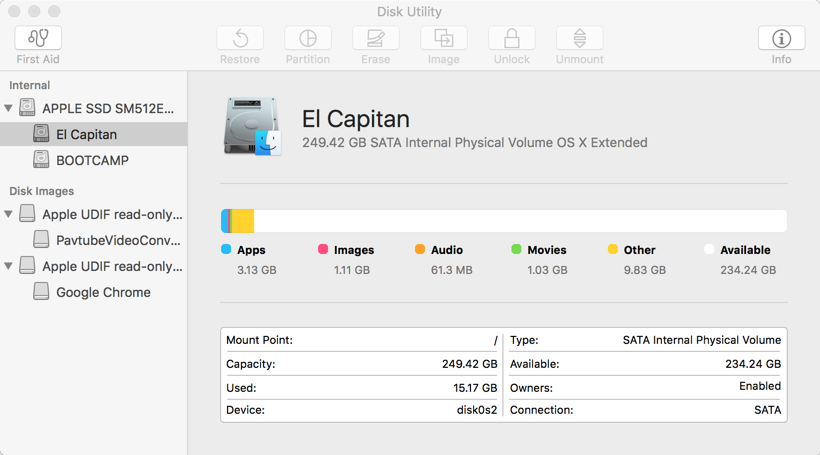Click the Restore toolbar icon
820x455 pixels.
point(240,39)
